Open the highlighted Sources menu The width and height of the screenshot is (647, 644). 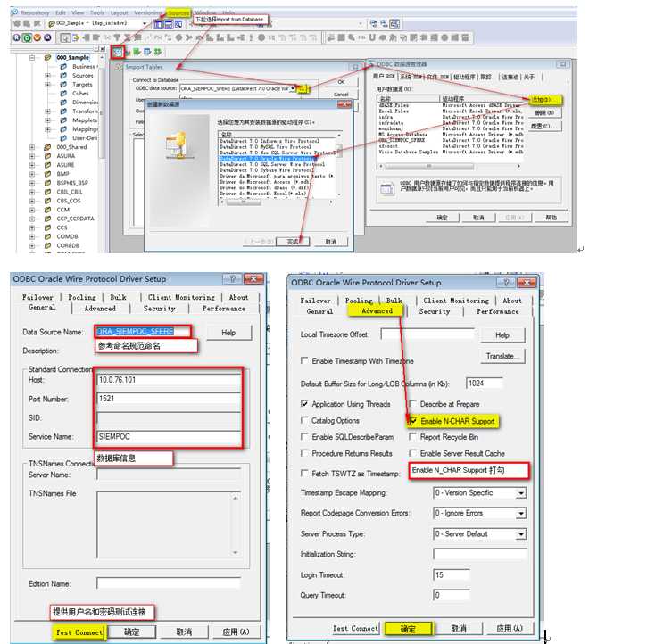(178, 12)
